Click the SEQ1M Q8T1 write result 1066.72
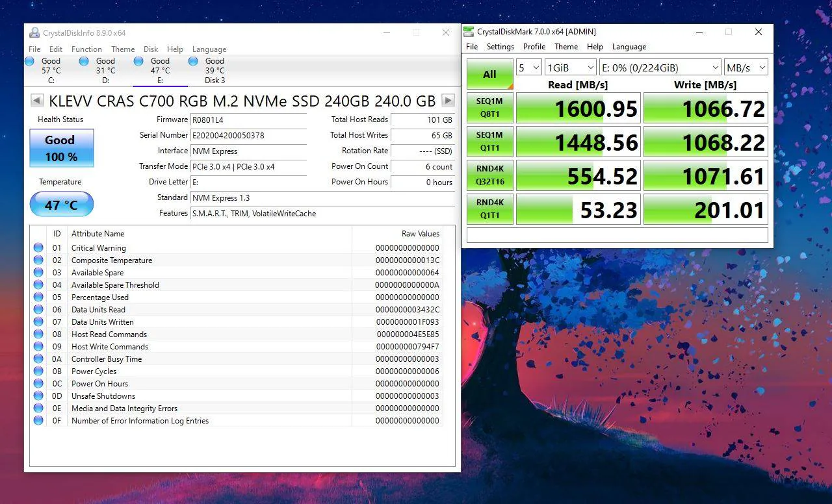 [706, 108]
